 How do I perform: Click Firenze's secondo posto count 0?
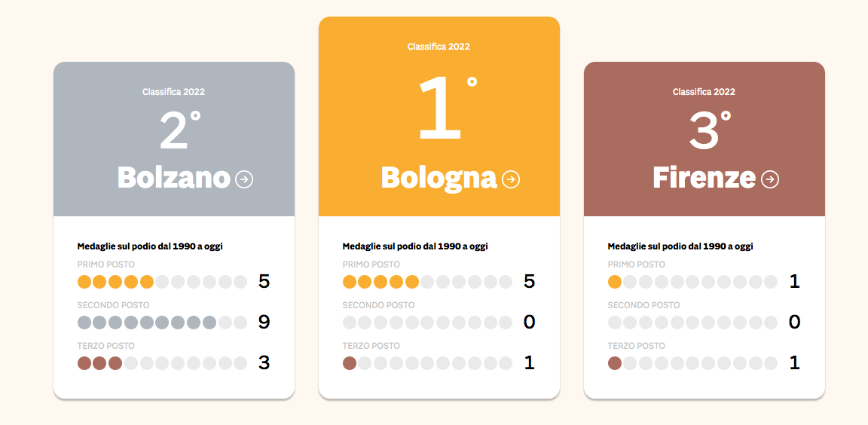pos(794,322)
